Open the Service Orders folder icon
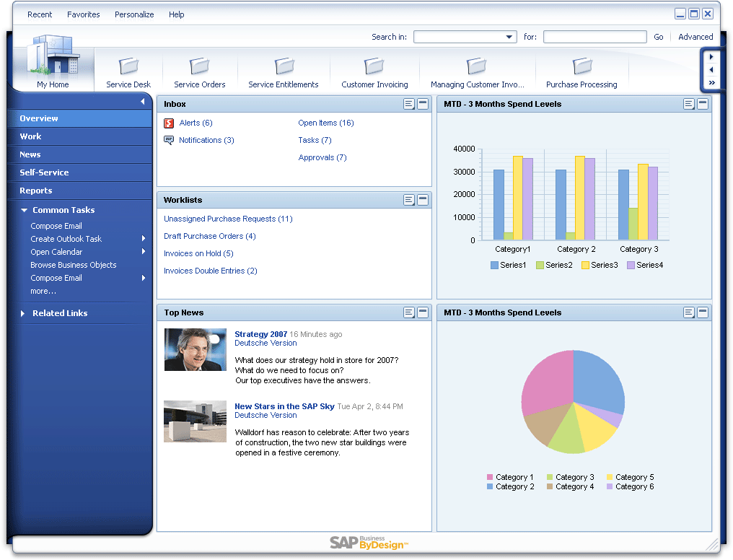Viewport: 733px width, 560px height. click(200, 66)
